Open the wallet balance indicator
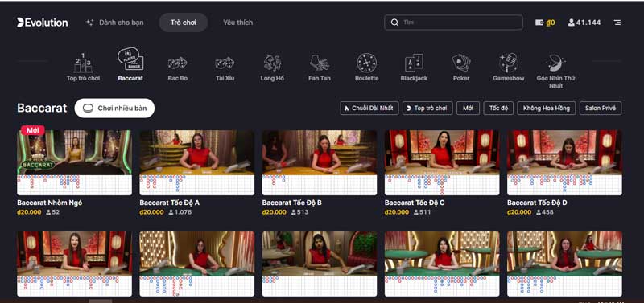 coord(545,23)
